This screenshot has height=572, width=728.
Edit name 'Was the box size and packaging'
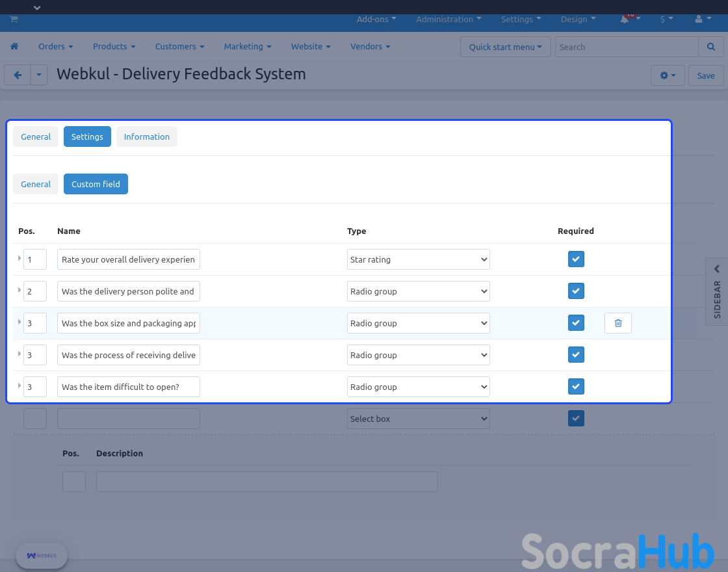(129, 323)
